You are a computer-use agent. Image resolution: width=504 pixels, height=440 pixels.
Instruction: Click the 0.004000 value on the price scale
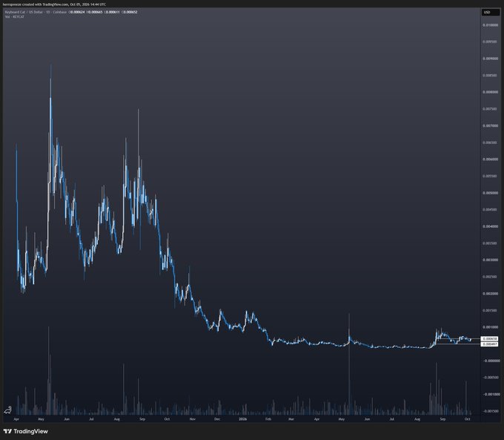coord(490,226)
